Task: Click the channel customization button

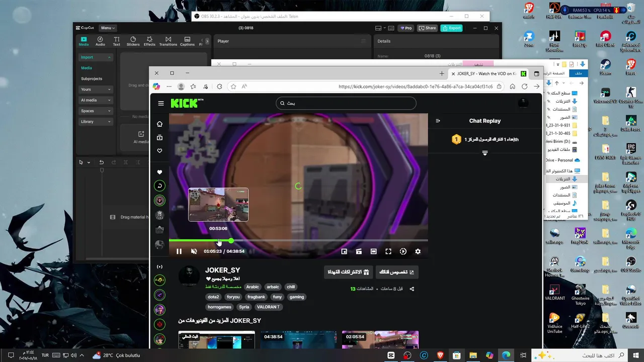Action: coord(397,272)
